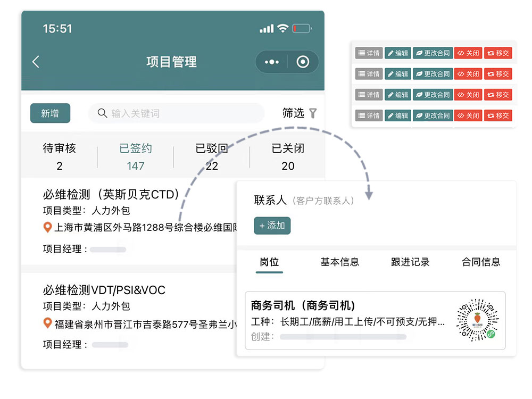Viewport: 532px width, 399px height.
Task: Open the three-dots more menu
Action: point(272,62)
